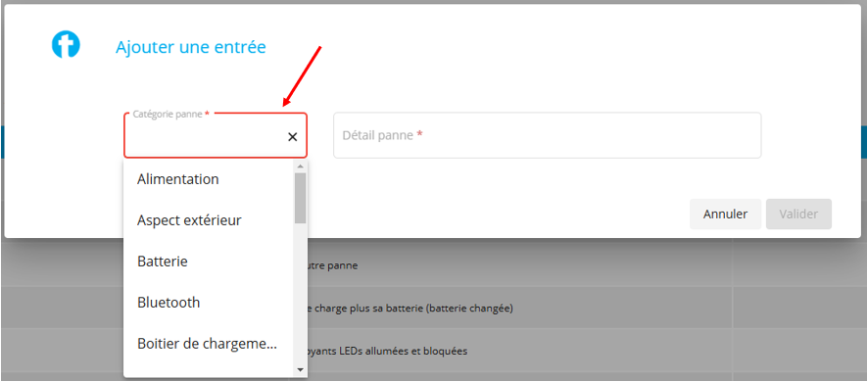This screenshot has height=382, width=868.
Task: Click the dropdown scrollbar thumb
Action: [x=301, y=198]
